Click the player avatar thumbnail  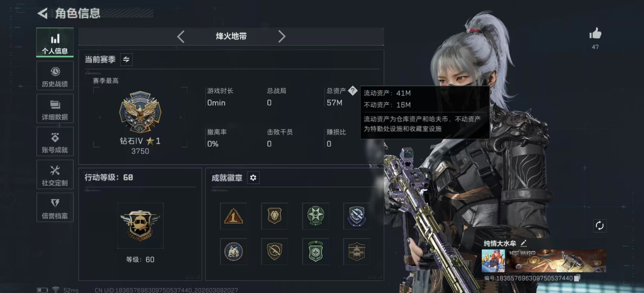pos(493,261)
